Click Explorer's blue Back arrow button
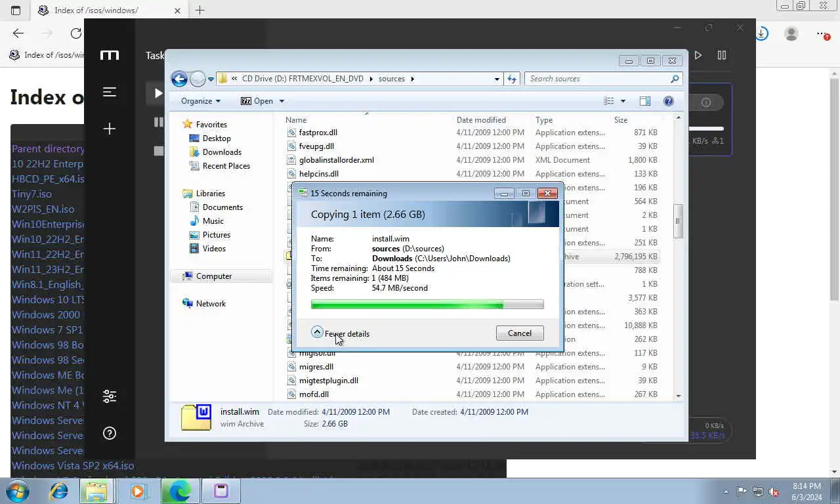 pos(179,79)
